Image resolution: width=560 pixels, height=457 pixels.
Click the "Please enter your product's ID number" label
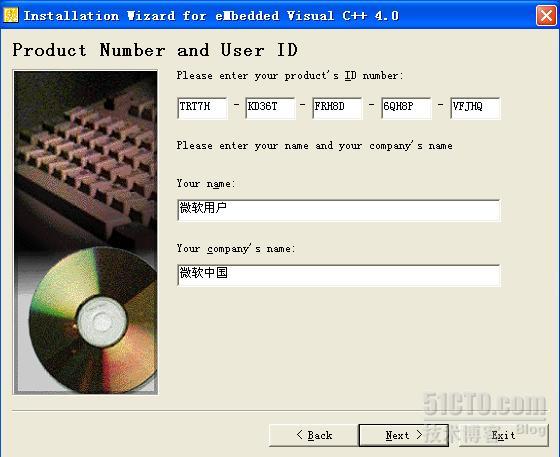click(x=290, y=76)
